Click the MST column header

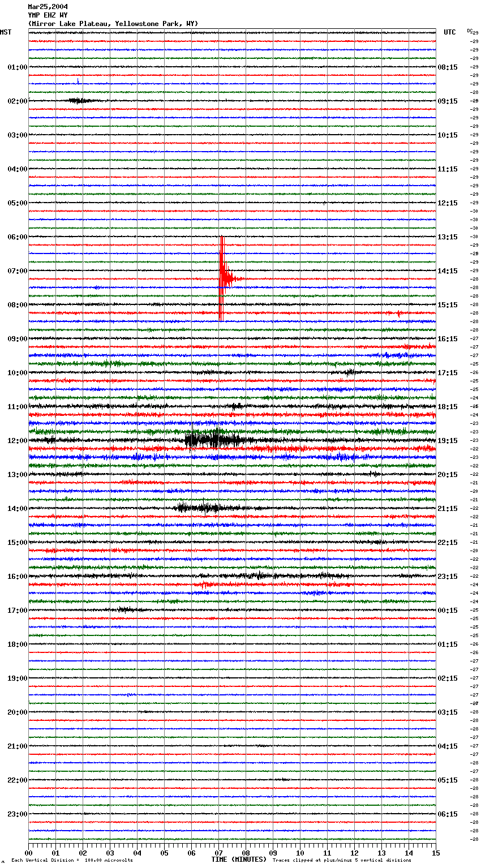point(6,32)
